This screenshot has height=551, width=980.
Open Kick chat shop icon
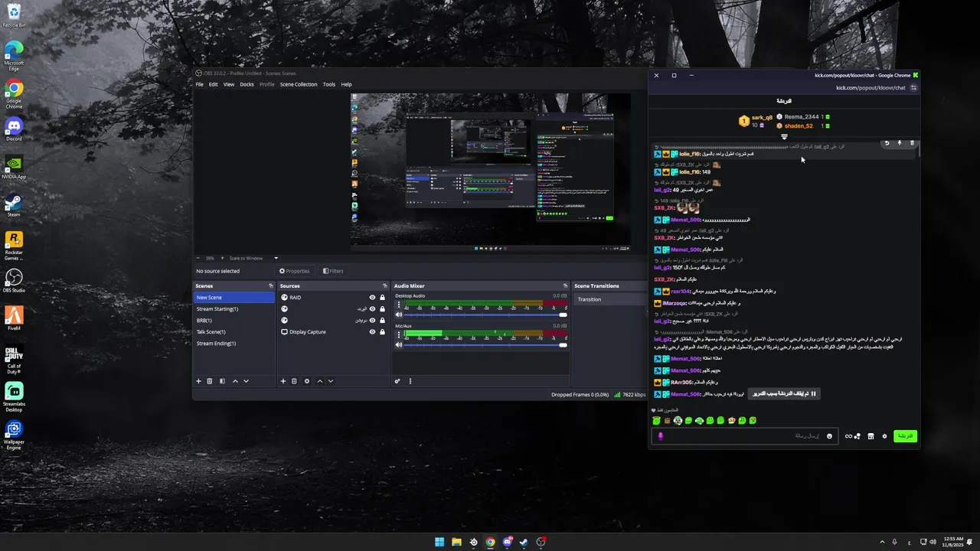(x=871, y=436)
